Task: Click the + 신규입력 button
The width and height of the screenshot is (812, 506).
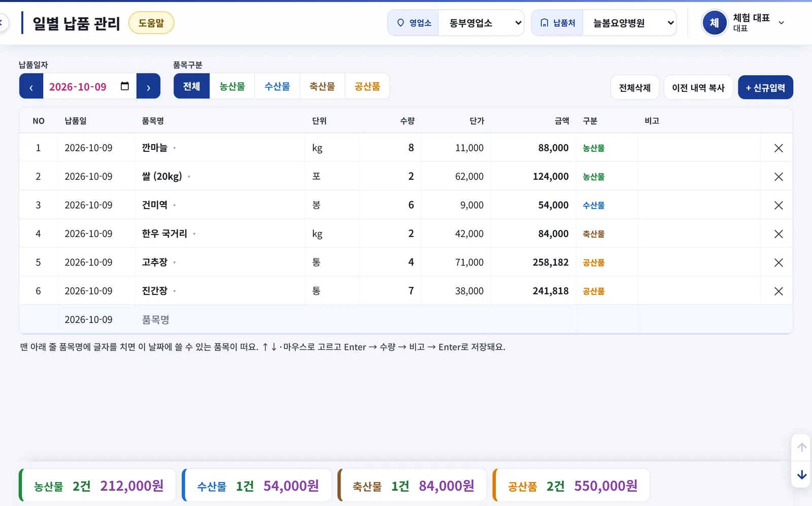Action: tap(765, 87)
